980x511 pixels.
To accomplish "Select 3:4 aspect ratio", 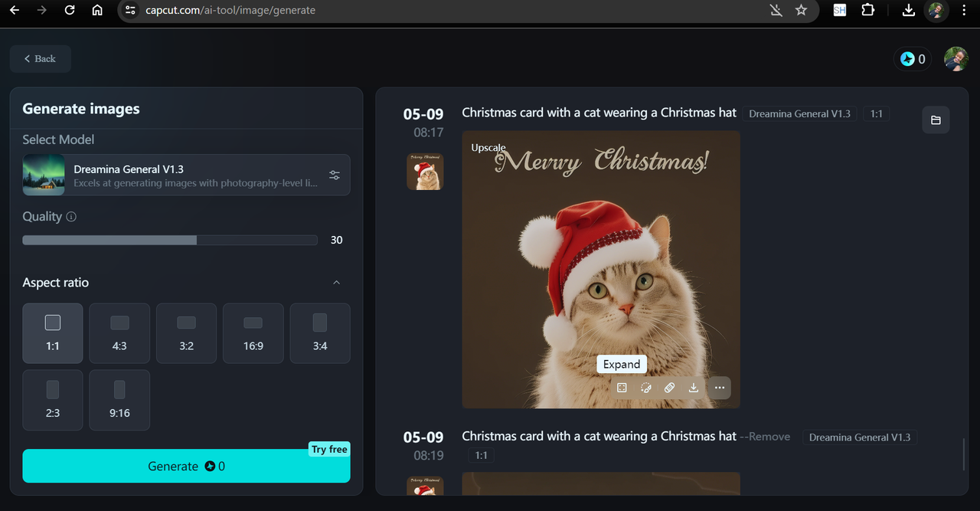I will point(320,333).
